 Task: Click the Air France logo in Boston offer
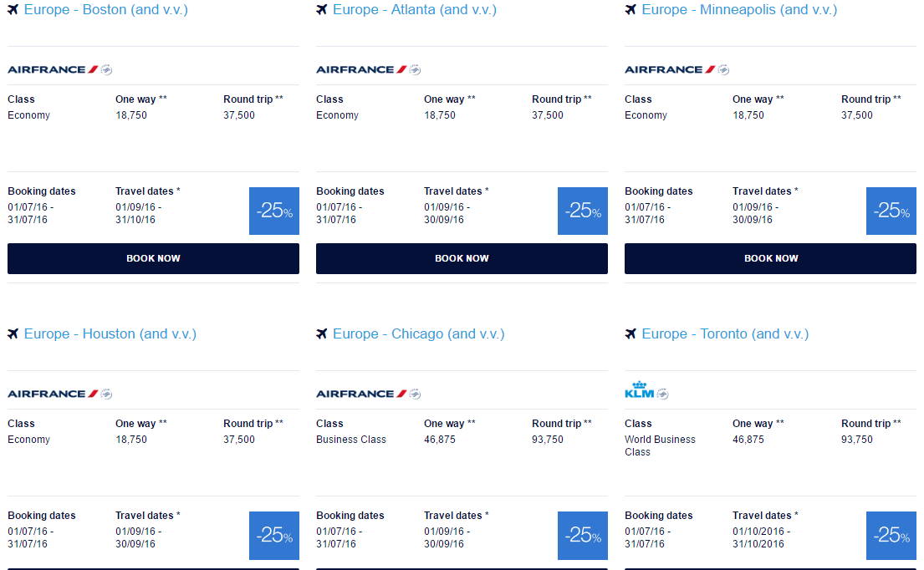[53, 69]
